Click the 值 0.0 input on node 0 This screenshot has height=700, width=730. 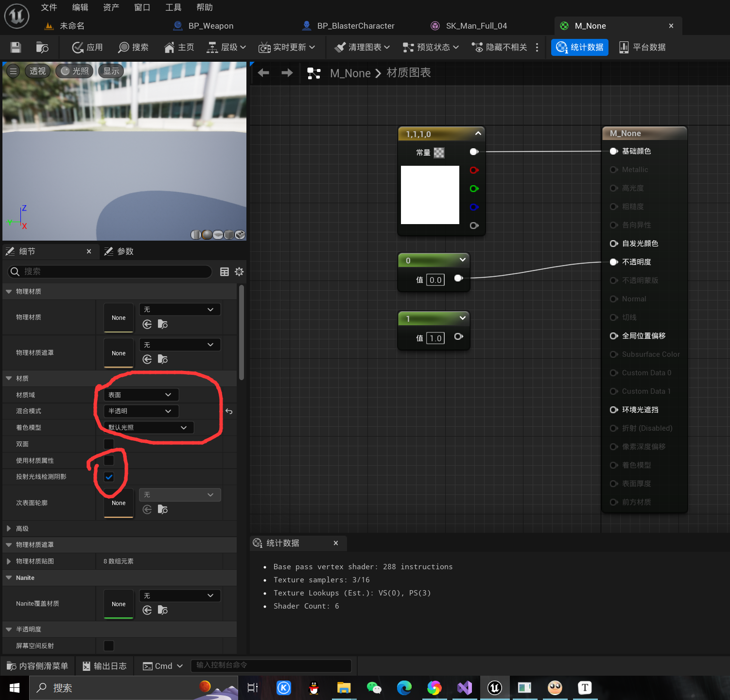(435, 280)
